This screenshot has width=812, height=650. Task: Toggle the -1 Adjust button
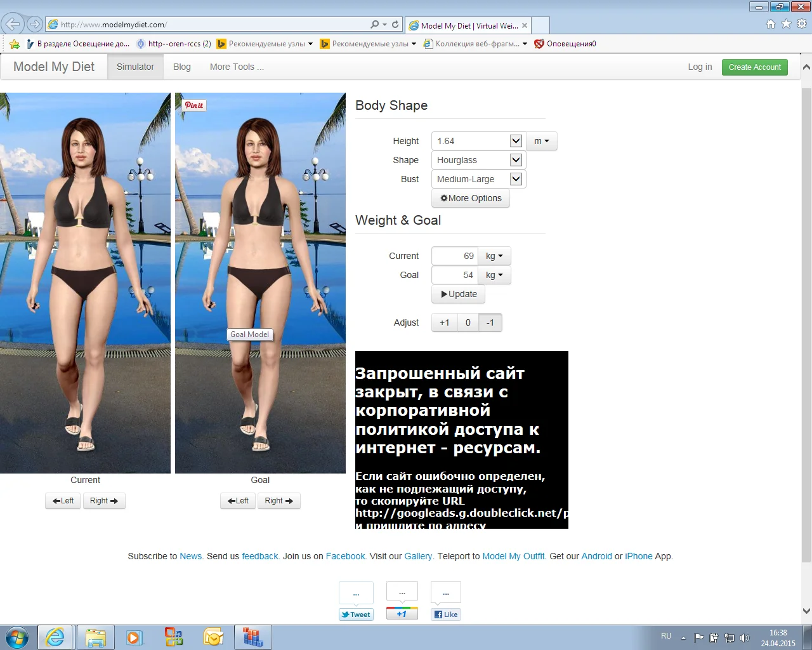(x=490, y=322)
